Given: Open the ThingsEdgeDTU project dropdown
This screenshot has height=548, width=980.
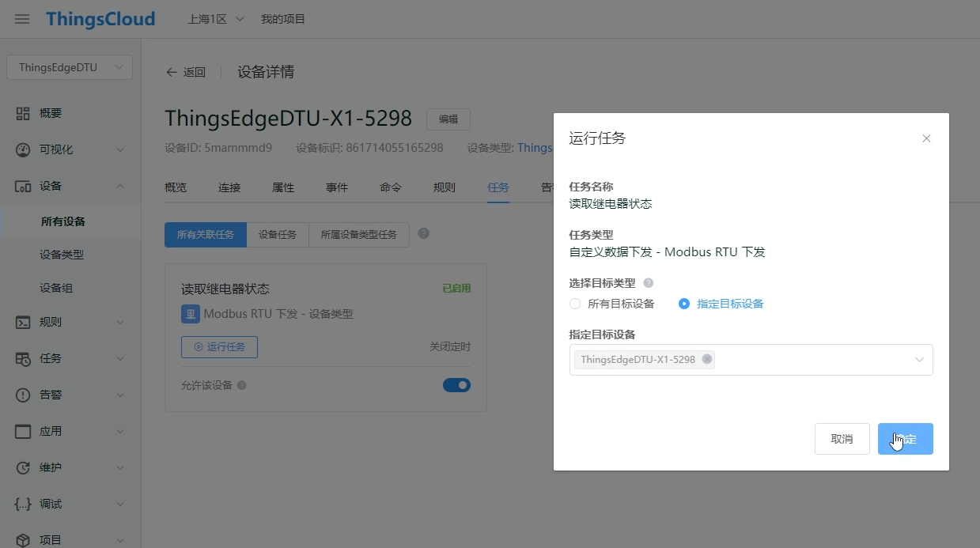Looking at the screenshot, I should tap(70, 67).
